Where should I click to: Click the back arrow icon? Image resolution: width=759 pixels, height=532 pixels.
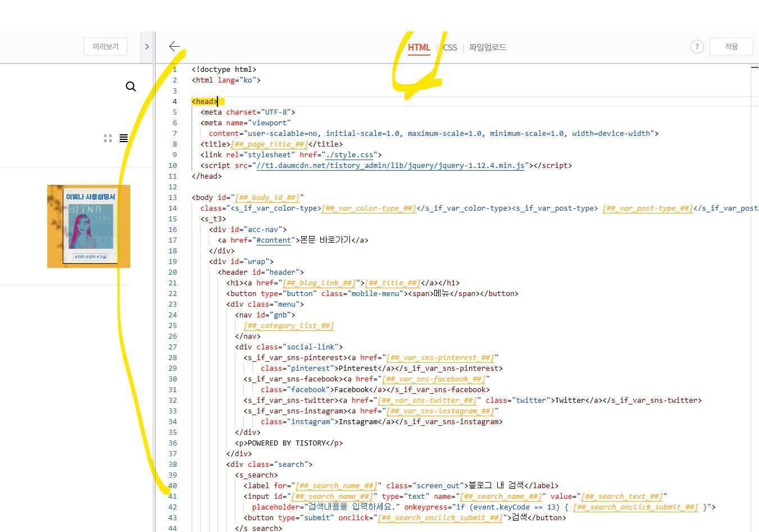pyautogui.click(x=175, y=47)
